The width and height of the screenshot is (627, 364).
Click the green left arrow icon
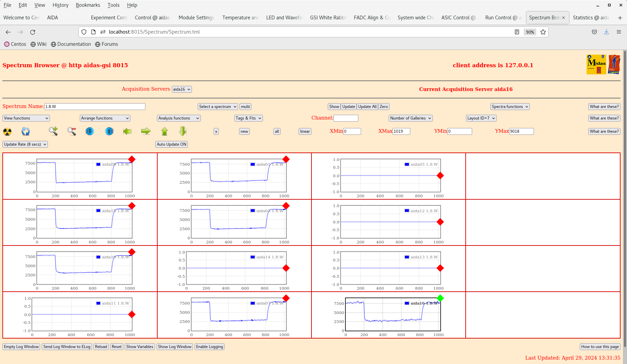[x=127, y=131]
